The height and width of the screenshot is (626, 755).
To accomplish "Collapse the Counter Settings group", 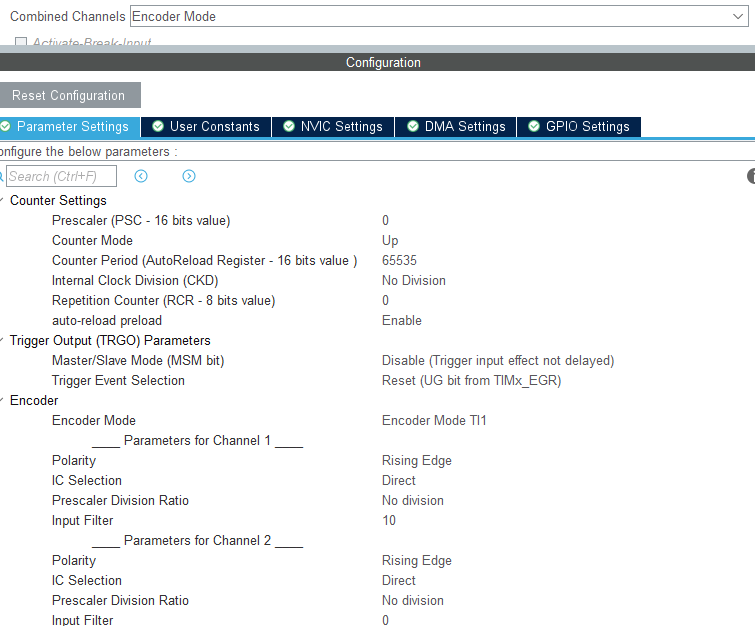I will click(1, 200).
